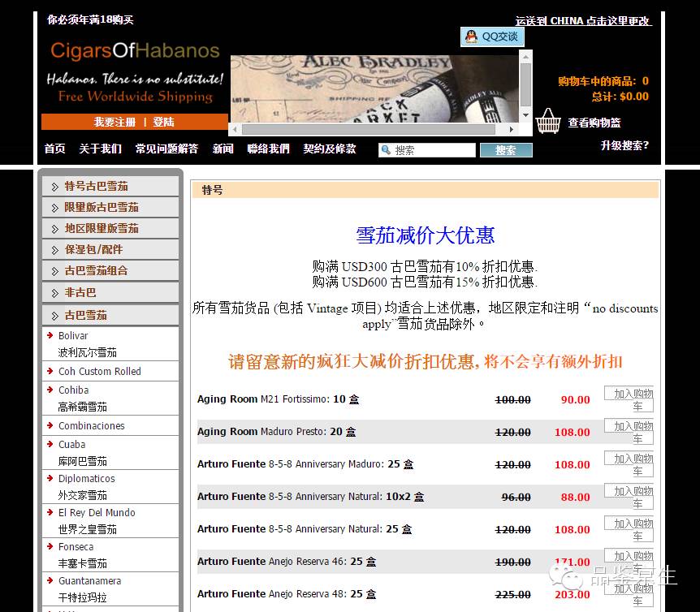Expand the 古巴雪茄组合 category

coord(110,271)
